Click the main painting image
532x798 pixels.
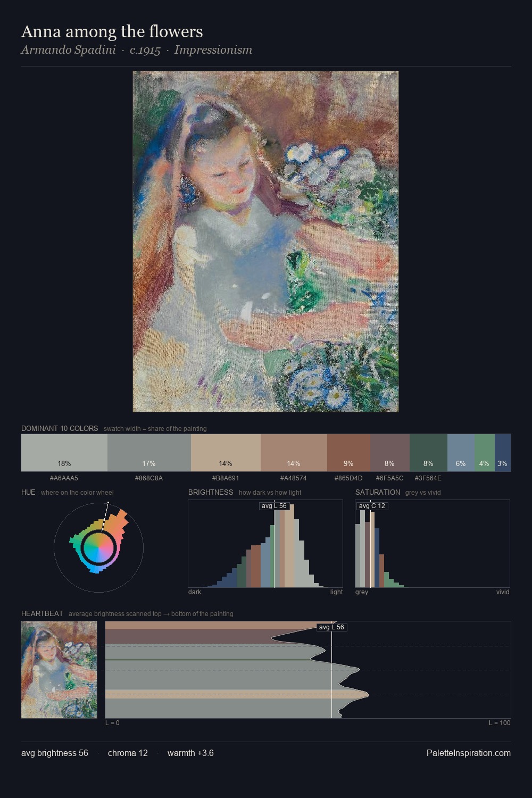pyautogui.click(x=265, y=242)
